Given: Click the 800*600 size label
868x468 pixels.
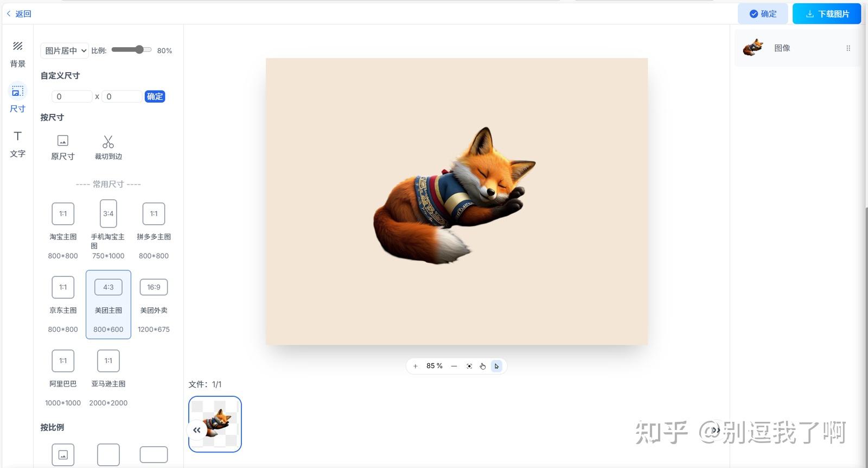Looking at the screenshot, I should tap(108, 329).
